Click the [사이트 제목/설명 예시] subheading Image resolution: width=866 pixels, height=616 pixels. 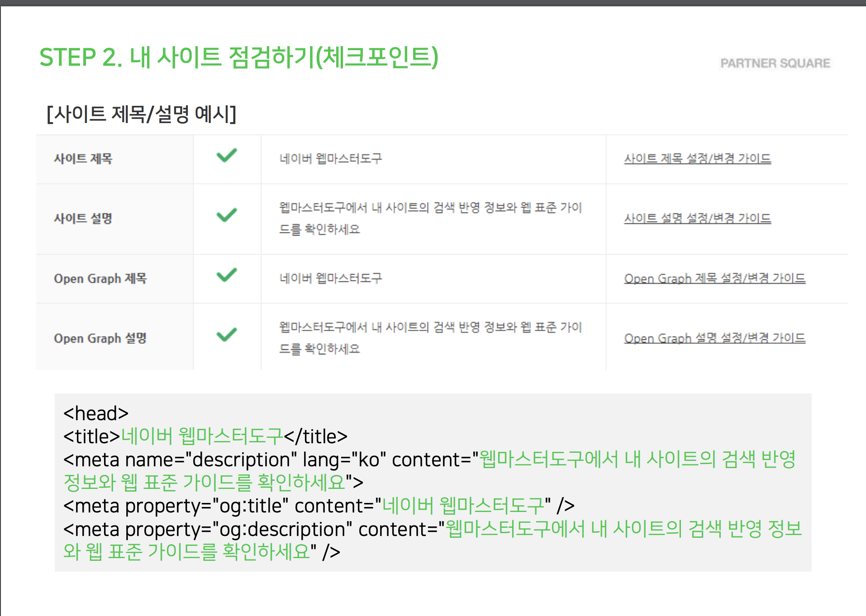click(142, 114)
